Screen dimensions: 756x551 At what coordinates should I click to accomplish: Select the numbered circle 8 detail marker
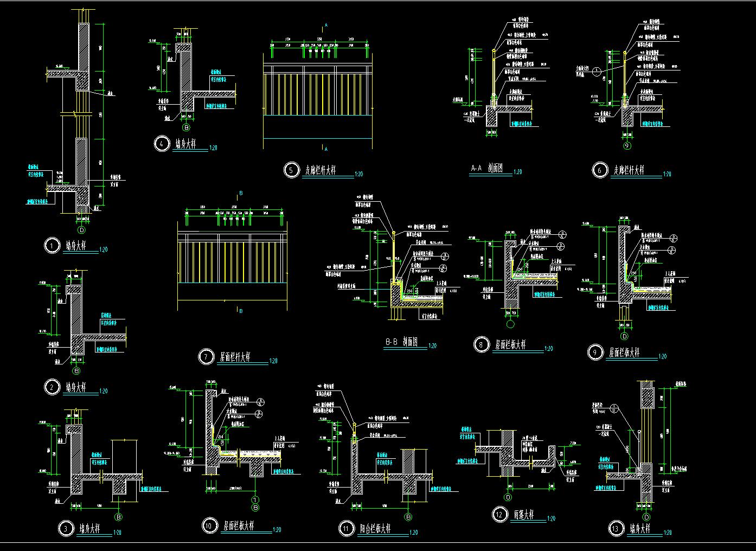pos(481,344)
